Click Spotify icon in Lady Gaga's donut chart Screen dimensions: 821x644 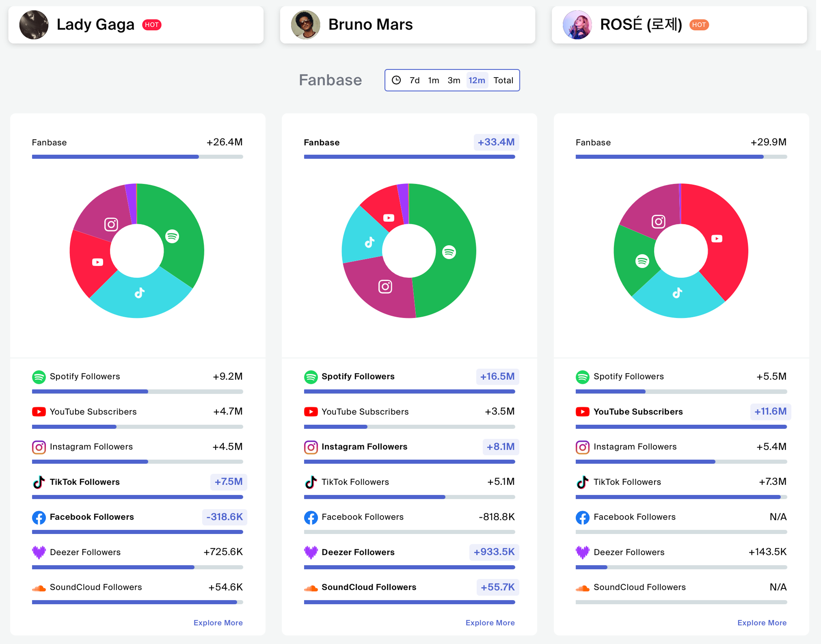(x=172, y=236)
